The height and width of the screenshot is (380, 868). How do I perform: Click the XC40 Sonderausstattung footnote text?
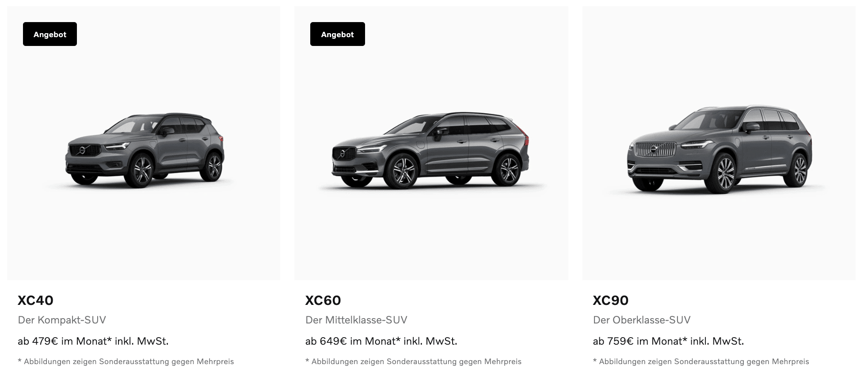pos(126,361)
